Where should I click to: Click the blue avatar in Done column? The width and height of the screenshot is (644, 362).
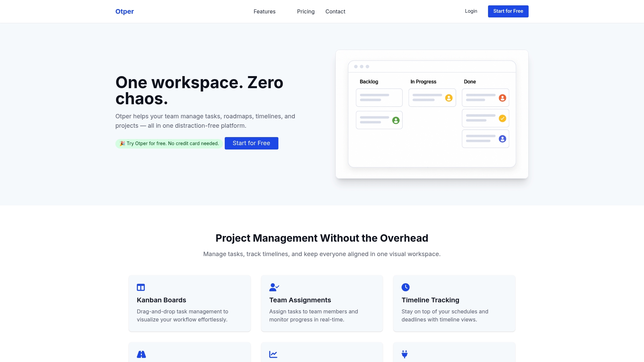coord(502,139)
